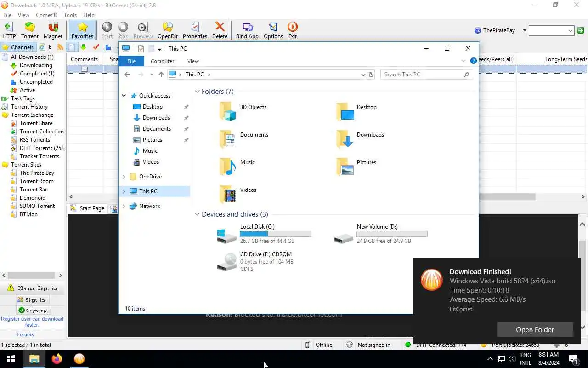The width and height of the screenshot is (588, 368).
Task: Expand This PC node in navigation pane
Action: (x=124, y=191)
